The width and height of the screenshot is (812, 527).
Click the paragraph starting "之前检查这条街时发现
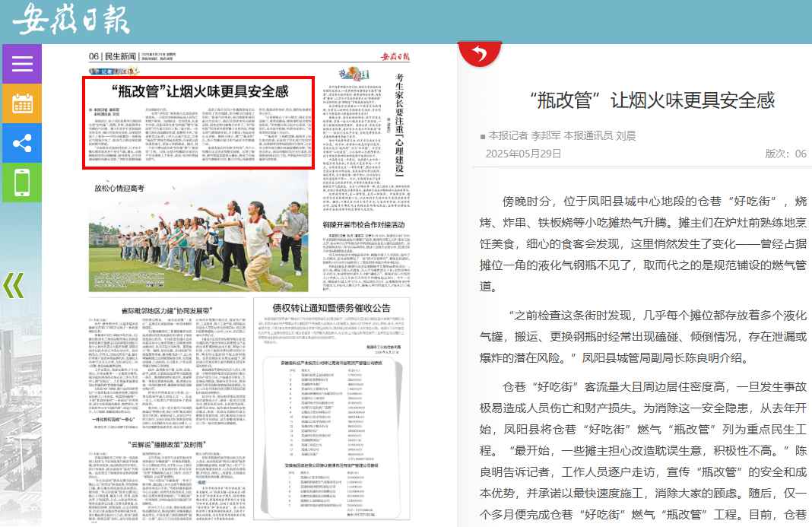[x=643, y=337]
